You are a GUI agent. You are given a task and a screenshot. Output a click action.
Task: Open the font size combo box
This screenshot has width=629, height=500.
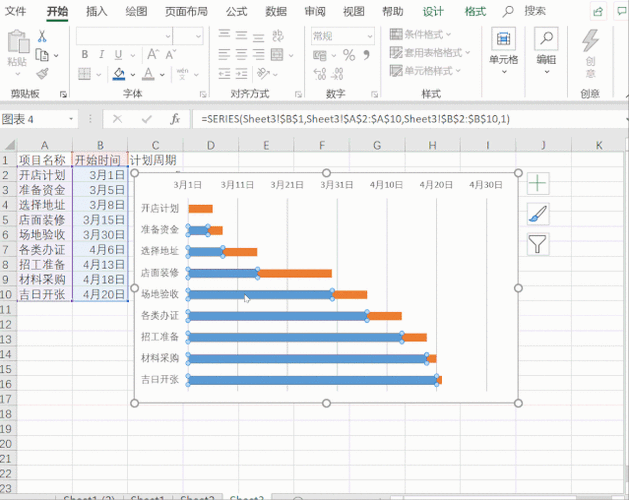[188, 36]
